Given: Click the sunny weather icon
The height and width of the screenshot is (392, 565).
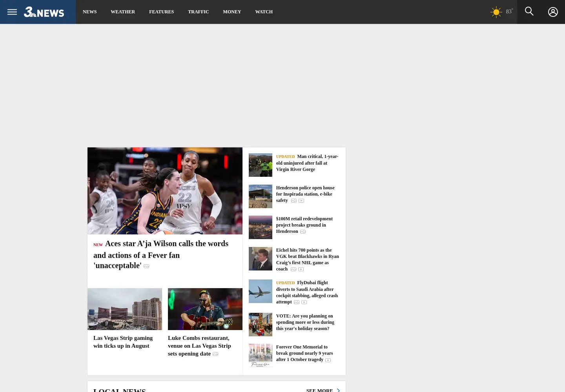Looking at the screenshot, I should [496, 12].
